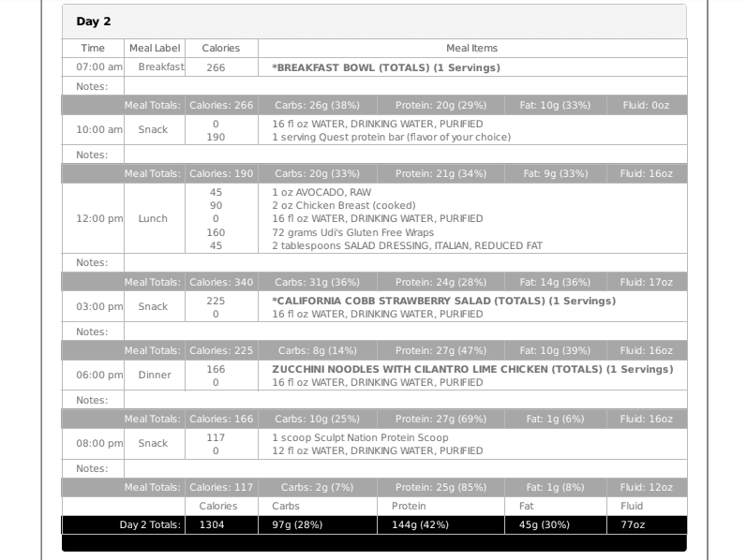
Task: Select the 03:00 pm time cell
Action: (x=99, y=306)
